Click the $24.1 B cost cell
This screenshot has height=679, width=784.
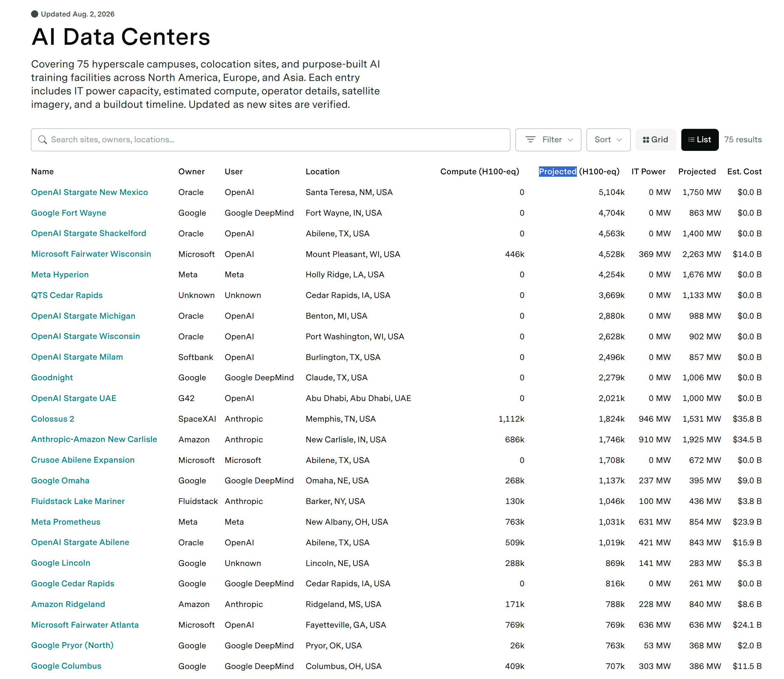747,625
